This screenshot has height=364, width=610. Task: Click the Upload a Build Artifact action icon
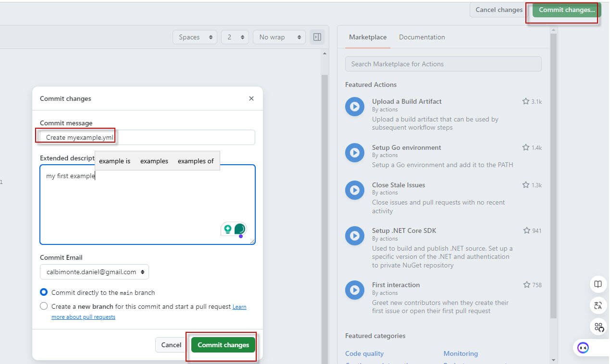click(354, 107)
